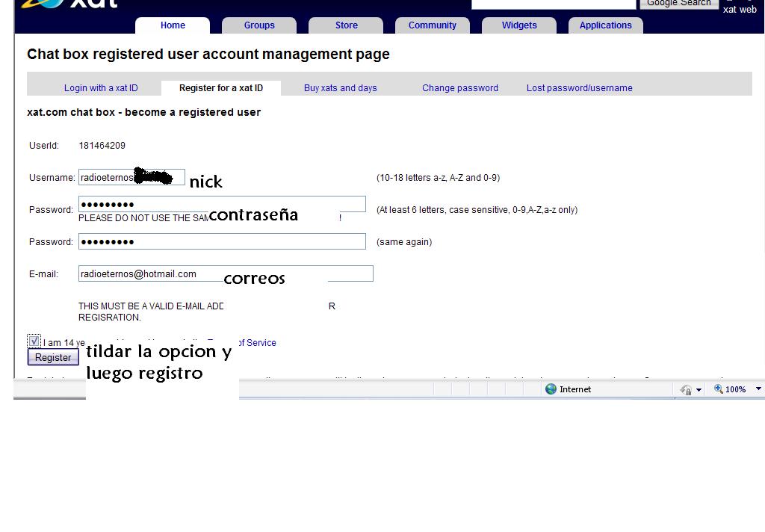Click the '(10-18 letters a-z, A-Z and 0-9)' hint
This screenshot has height=532, width=765.
(438, 178)
